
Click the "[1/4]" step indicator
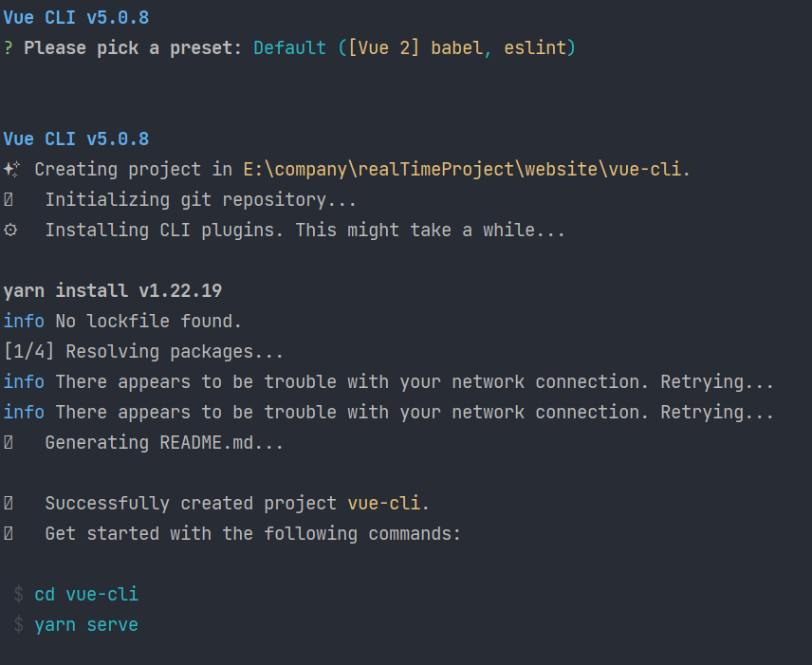29,352
